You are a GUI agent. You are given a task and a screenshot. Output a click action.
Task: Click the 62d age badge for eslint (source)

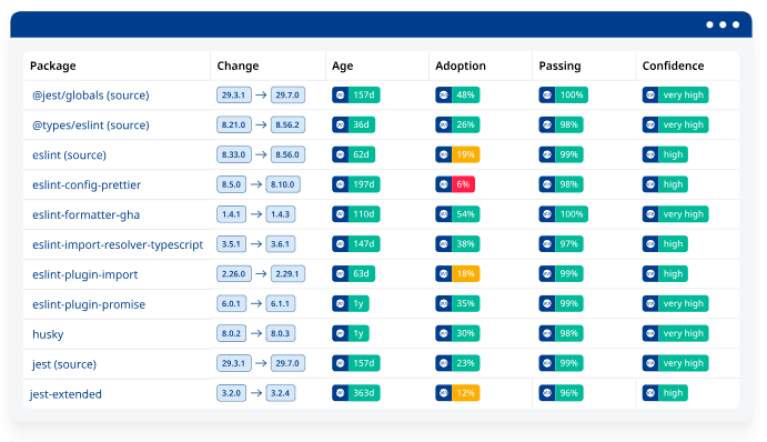(354, 155)
